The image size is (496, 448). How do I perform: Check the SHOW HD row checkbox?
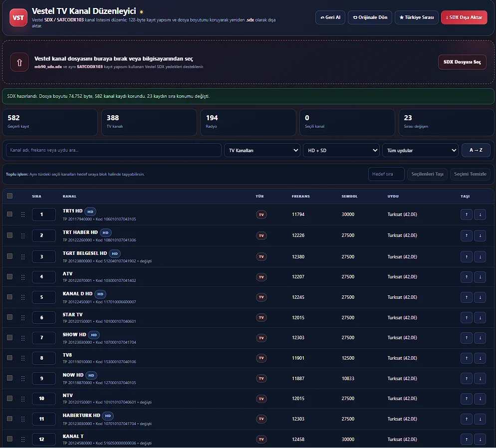(x=10, y=337)
